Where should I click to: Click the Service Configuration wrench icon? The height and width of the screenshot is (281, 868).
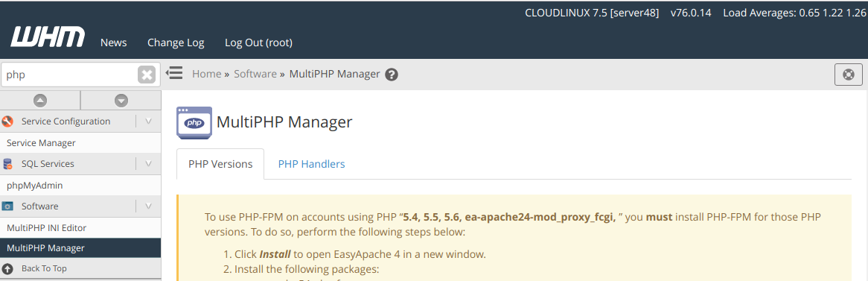coord(7,121)
